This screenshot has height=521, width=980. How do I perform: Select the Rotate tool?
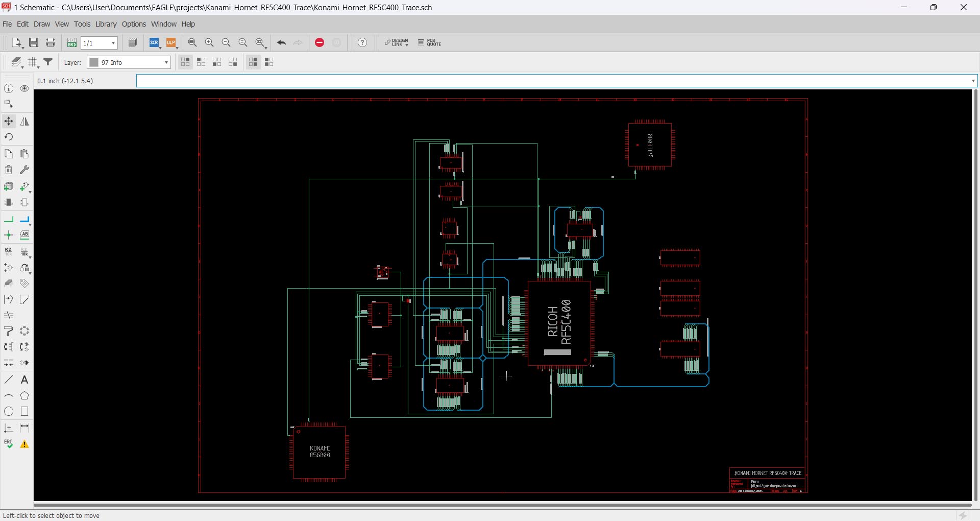[x=9, y=137]
